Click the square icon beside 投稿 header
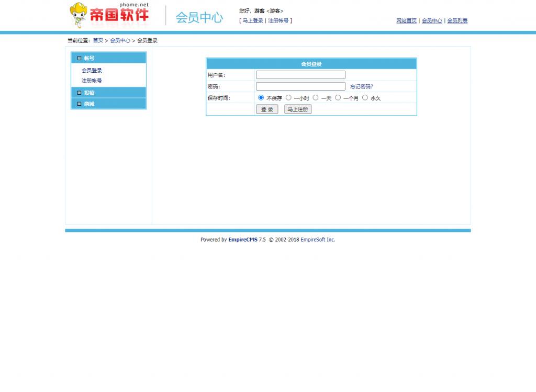536x392 pixels. (79, 93)
